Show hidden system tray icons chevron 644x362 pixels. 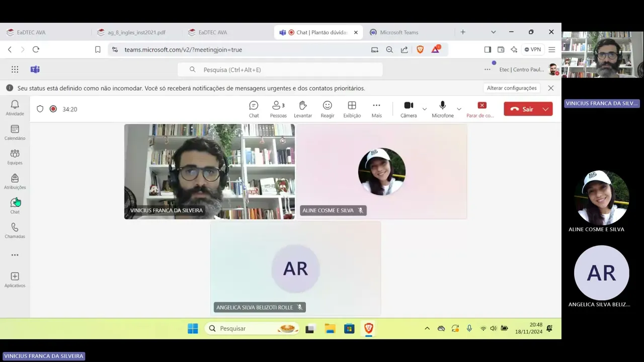pos(427,328)
